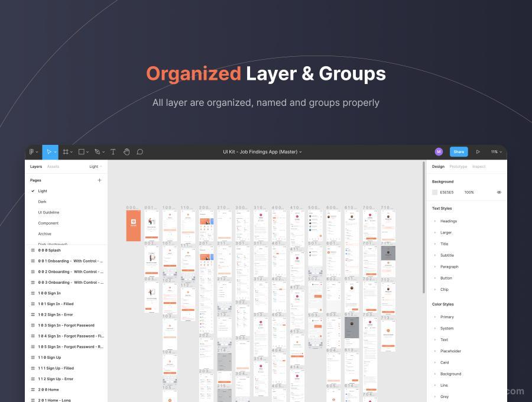Expand shape tool options arrow
Image resolution: width=532 pixels, height=402 pixels.
click(x=87, y=153)
